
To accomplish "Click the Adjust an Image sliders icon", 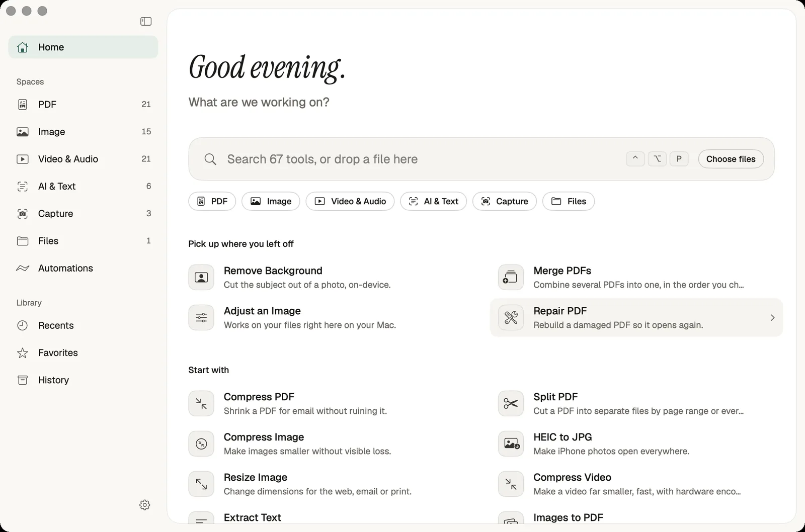I will (201, 318).
